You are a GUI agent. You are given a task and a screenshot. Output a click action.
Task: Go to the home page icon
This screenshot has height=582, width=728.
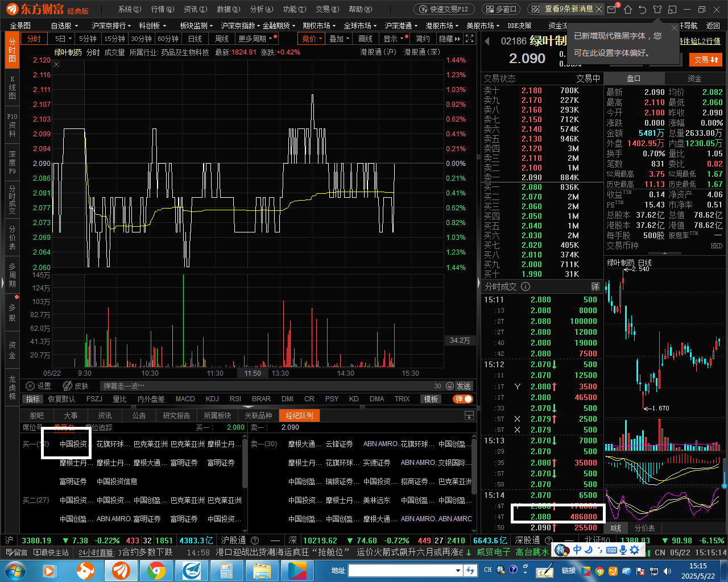[x=628, y=9]
